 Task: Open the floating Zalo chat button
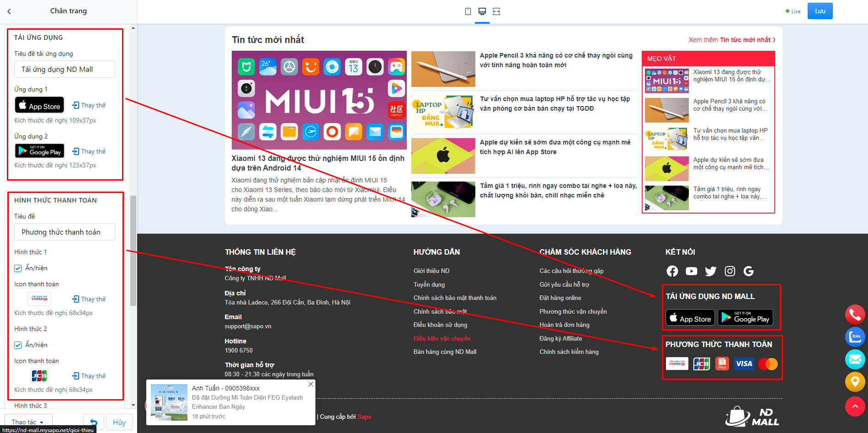click(855, 337)
